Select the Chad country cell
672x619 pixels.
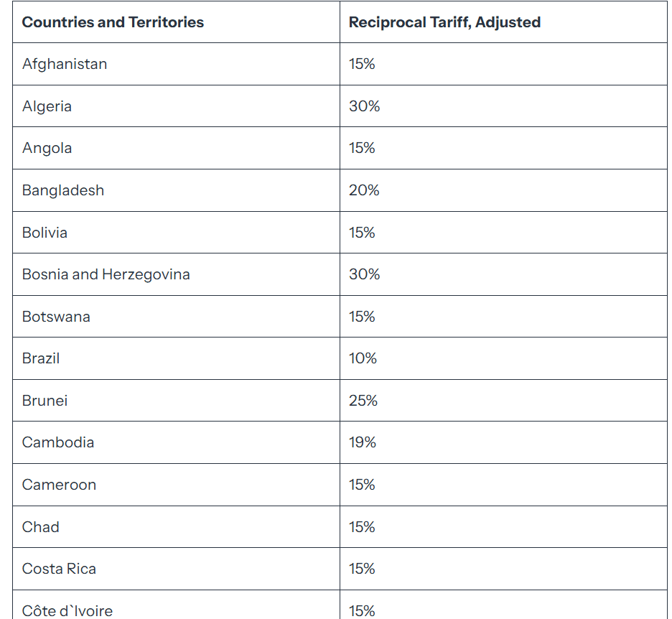41,527
